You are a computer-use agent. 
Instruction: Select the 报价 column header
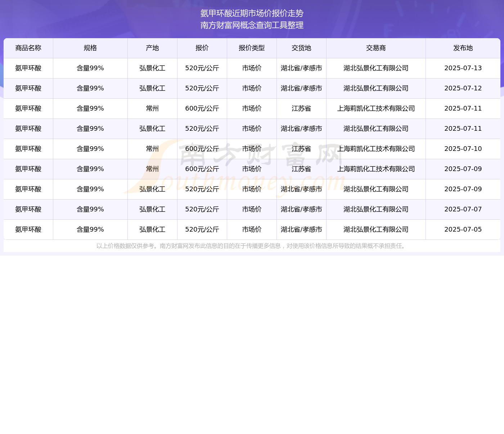[202, 48]
